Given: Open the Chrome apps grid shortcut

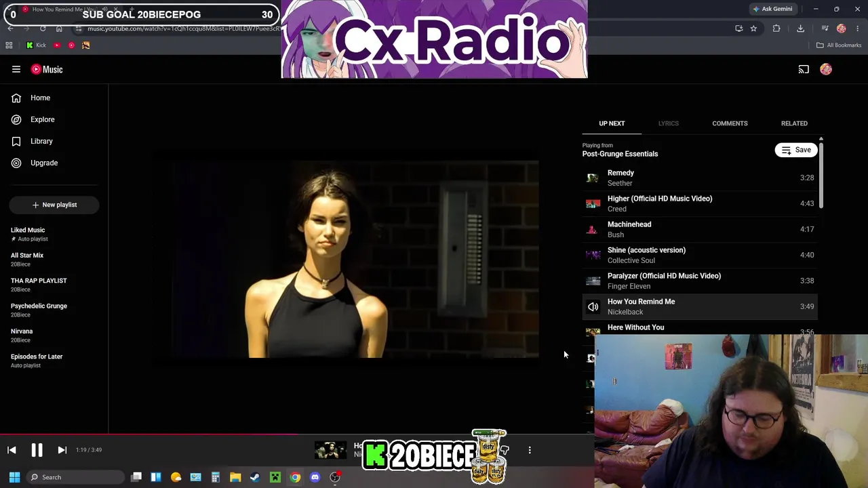Looking at the screenshot, I should 9,45.
